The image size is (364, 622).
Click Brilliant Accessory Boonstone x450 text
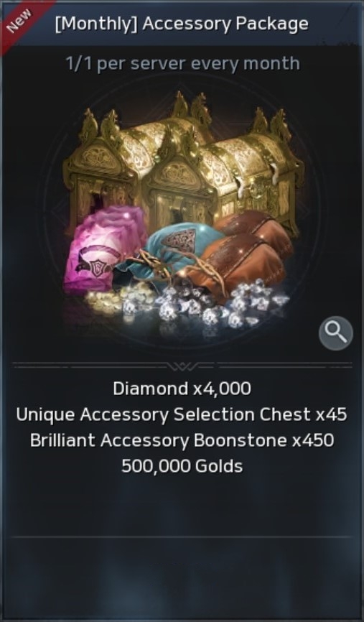tap(182, 440)
